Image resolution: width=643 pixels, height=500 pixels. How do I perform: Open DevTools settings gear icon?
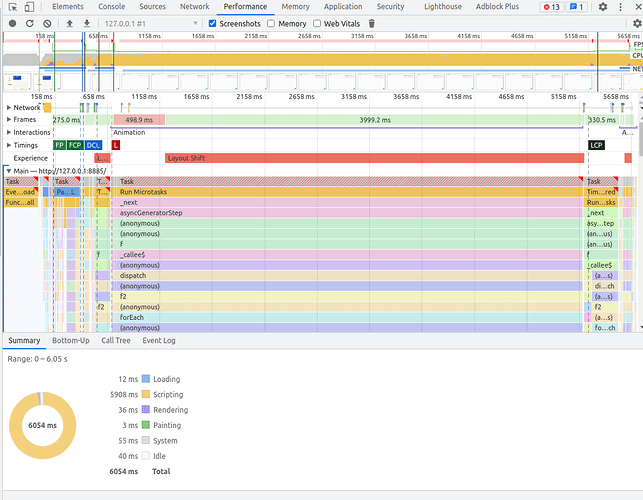click(x=603, y=7)
